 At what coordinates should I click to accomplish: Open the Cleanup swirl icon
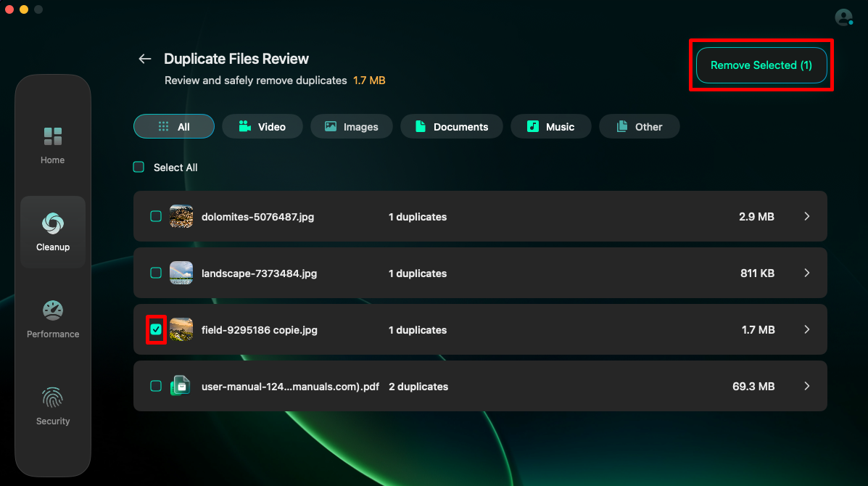tap(53, 223)
